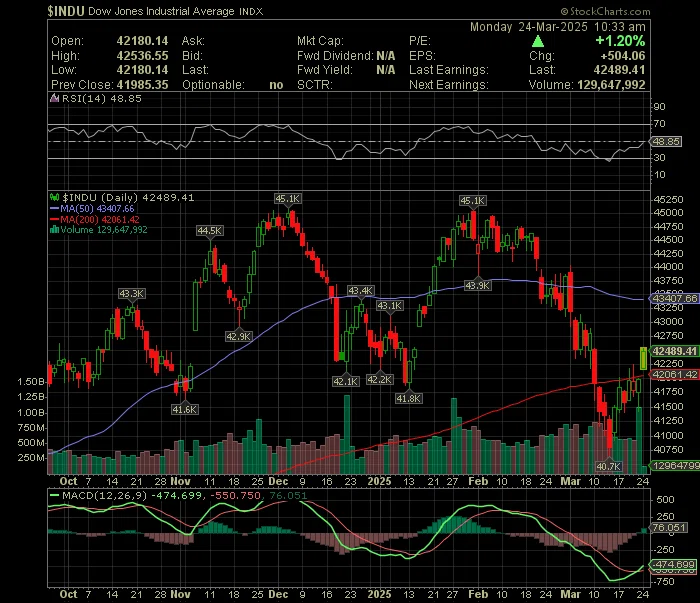Click the 40.7K March low annotation

point(609,467)
